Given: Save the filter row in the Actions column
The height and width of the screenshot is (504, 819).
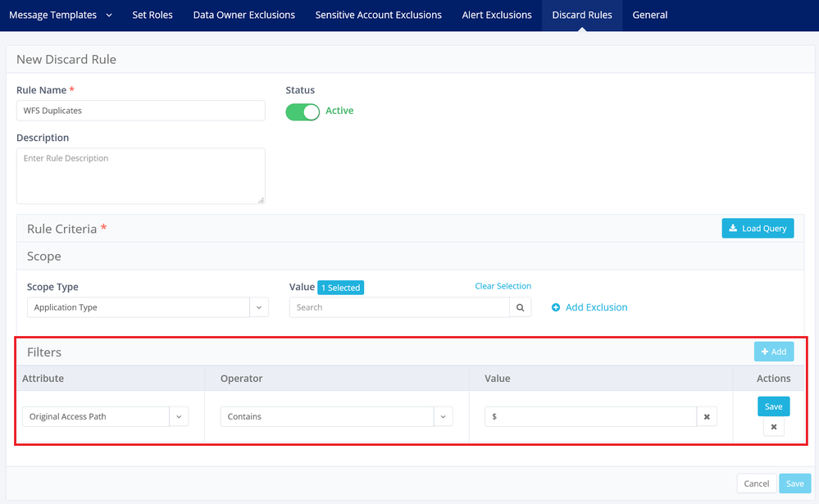Looking at the screenshot, I should click(773, 406).
